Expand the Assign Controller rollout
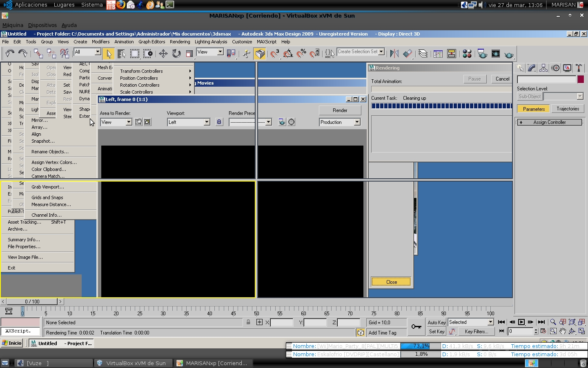Image resolution: width=588 pixels, height=368 pixels. [549, 122]
